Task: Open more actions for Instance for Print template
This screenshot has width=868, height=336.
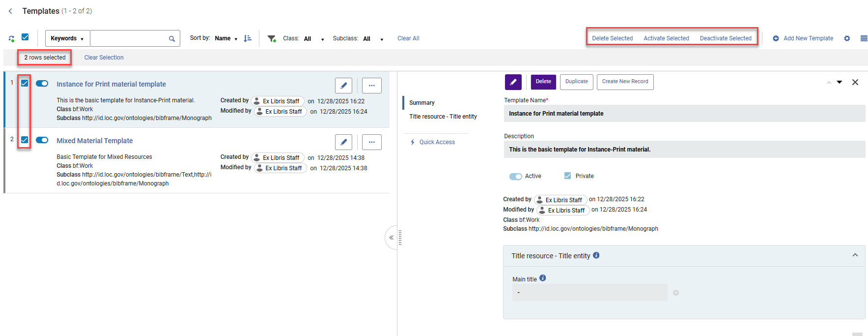Action: pos(372,86)
